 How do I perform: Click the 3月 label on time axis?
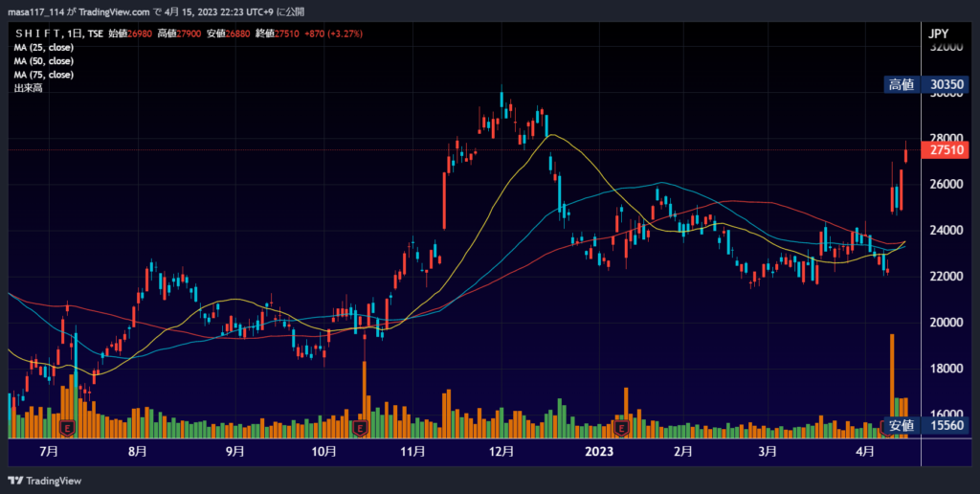767,451
